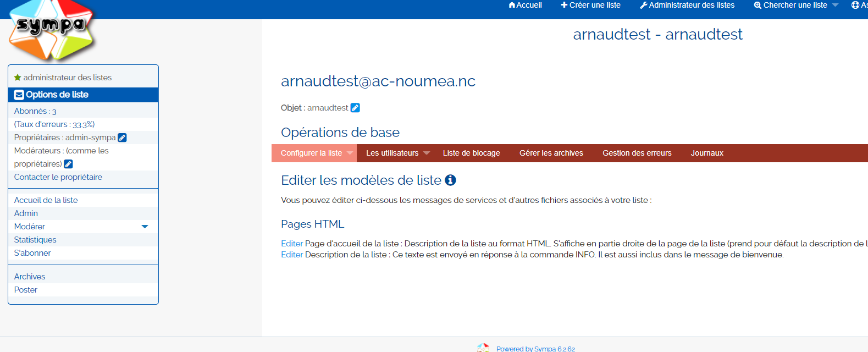
Task: Open the Journaux menu item
Action: [x=706, y=153]
